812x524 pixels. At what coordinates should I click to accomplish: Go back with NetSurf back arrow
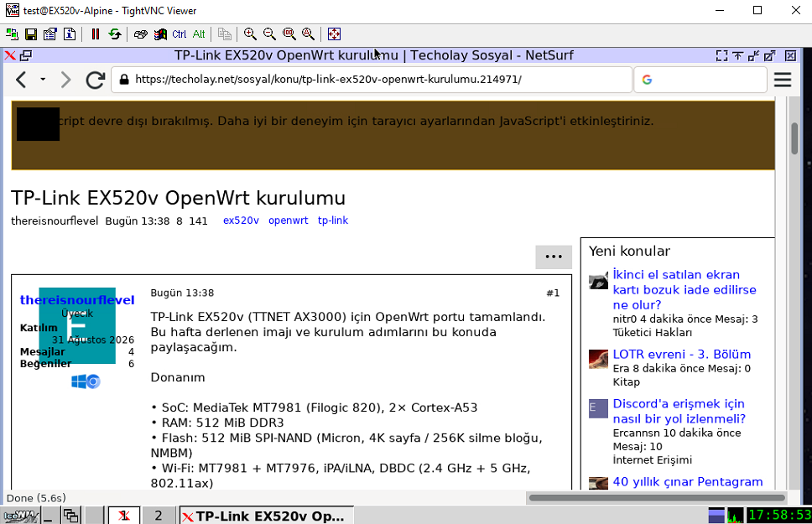coord(21,80)
